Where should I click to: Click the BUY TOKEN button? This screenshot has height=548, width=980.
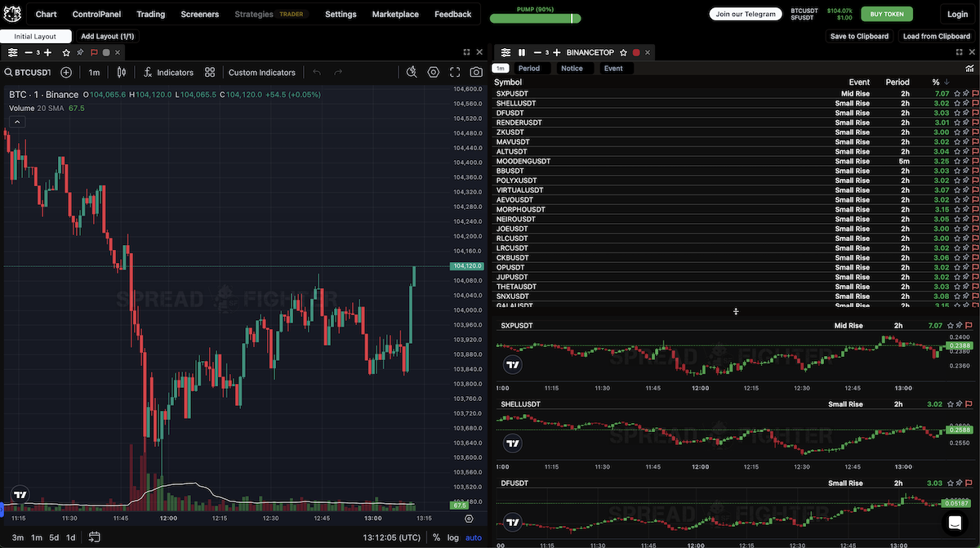pos(887,14)
